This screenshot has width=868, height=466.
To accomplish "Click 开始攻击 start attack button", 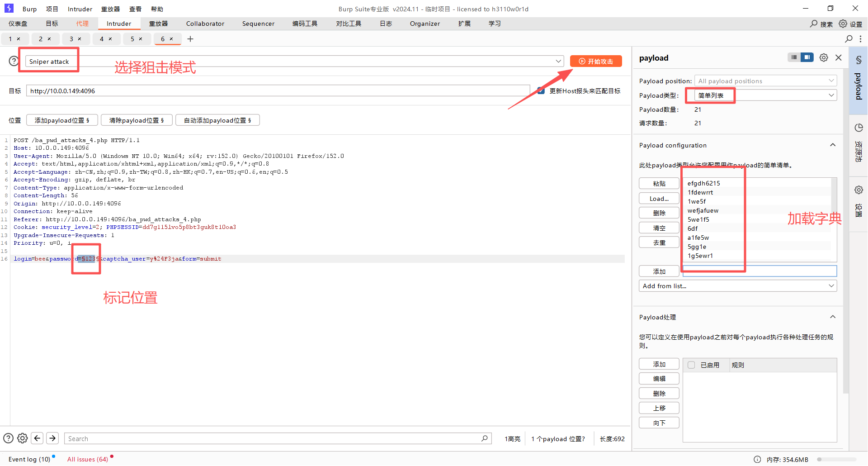I will tap(596, 61).
